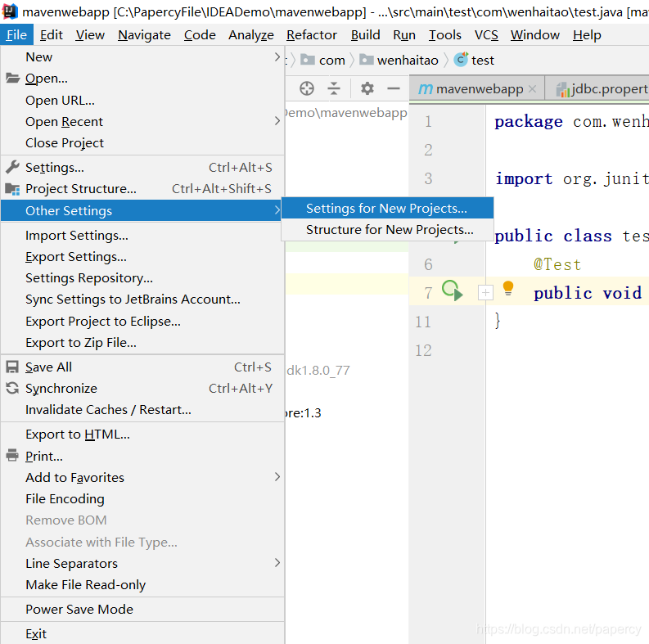
Task: Click the wenhaitao folder icon in breadcrumb
Action: [x=367, y=60]
